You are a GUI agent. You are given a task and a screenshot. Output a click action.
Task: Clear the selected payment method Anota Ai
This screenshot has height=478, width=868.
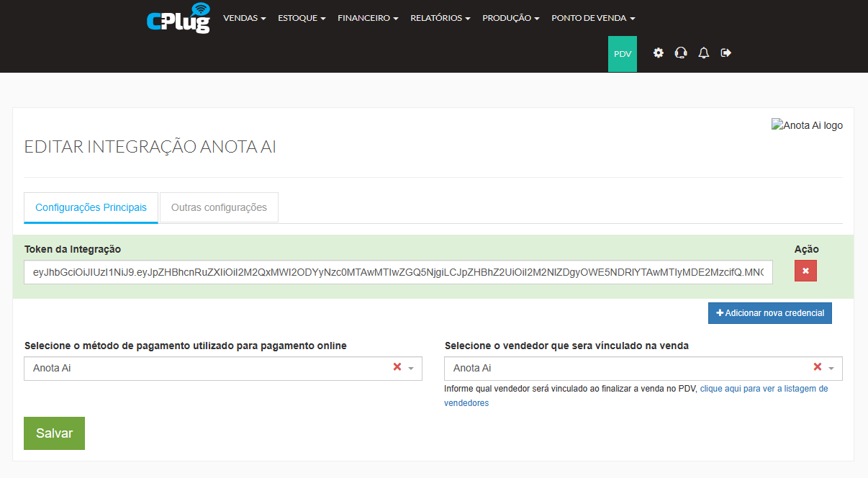397,367
